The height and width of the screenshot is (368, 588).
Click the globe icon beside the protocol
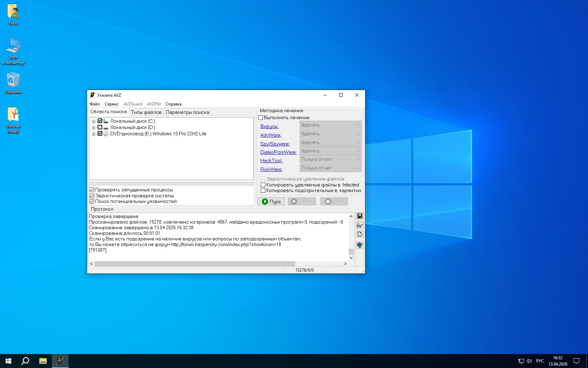[x=359, y=245]
